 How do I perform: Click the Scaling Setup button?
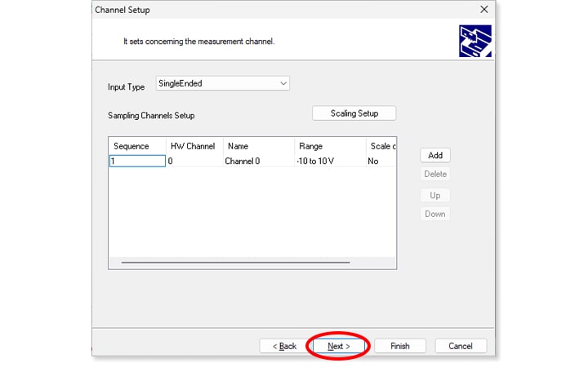(x=354, y=113)
